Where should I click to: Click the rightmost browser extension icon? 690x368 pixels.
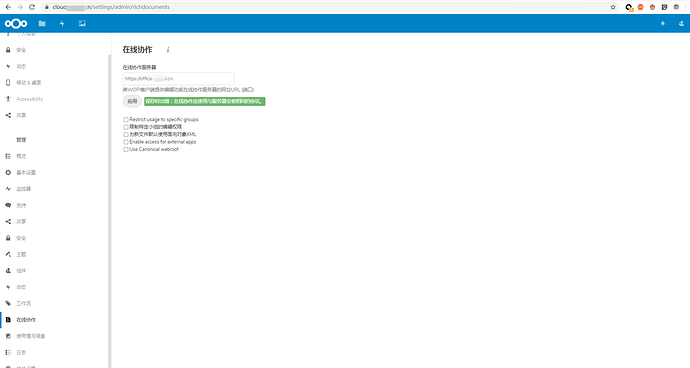point(676,7)
